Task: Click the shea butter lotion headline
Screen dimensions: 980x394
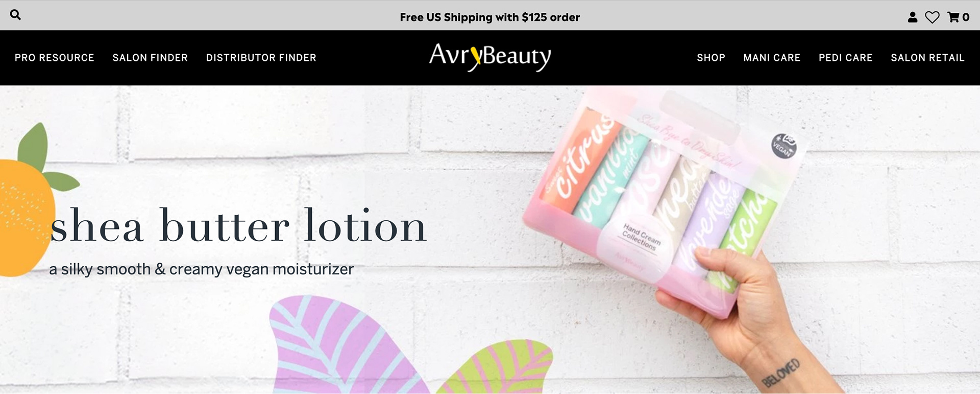Action: pyautogui.click(x=238, y=225)
